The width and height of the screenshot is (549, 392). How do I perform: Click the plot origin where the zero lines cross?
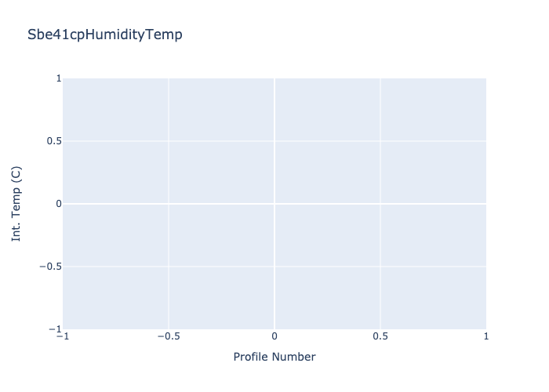[x=274, y=204]
